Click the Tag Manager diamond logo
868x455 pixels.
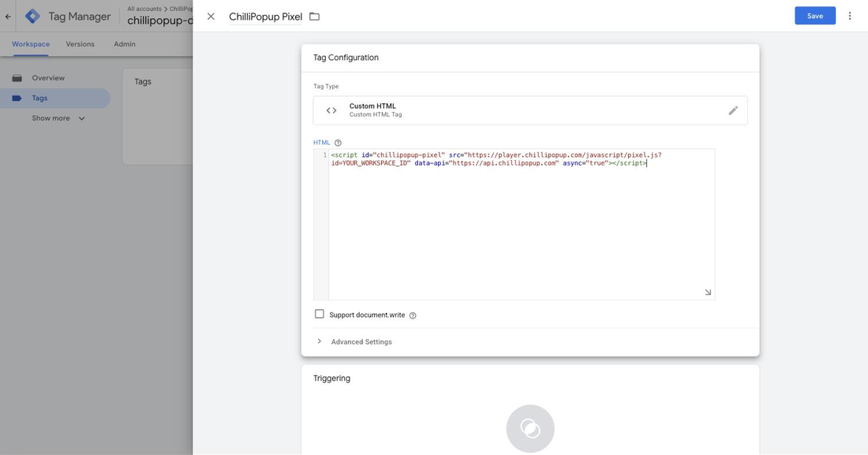coord(32,17)
